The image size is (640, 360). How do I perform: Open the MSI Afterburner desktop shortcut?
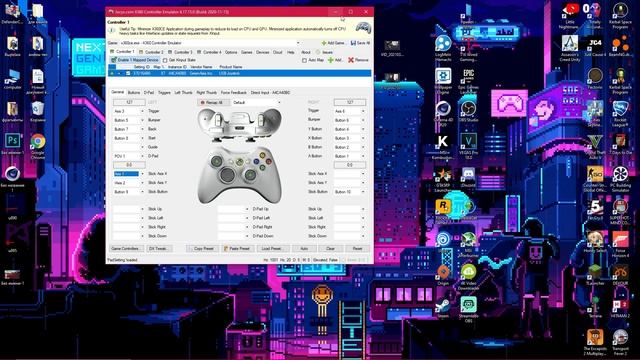[468, 240]
